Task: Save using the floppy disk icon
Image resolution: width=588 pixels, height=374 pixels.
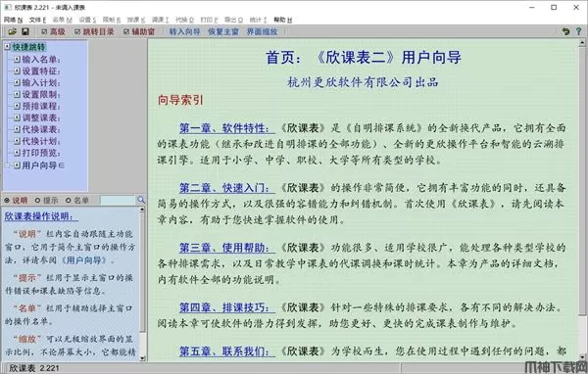Action: (25, 32)
